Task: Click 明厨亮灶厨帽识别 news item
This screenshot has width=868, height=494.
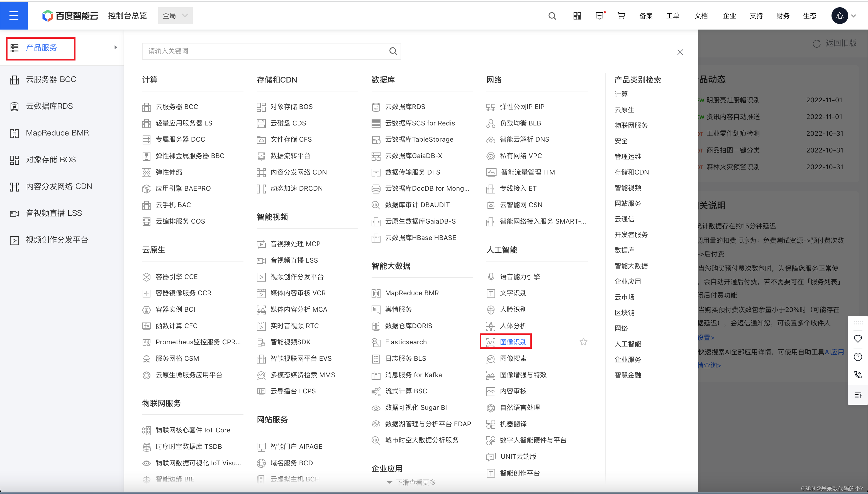Action: click(733, 100)
